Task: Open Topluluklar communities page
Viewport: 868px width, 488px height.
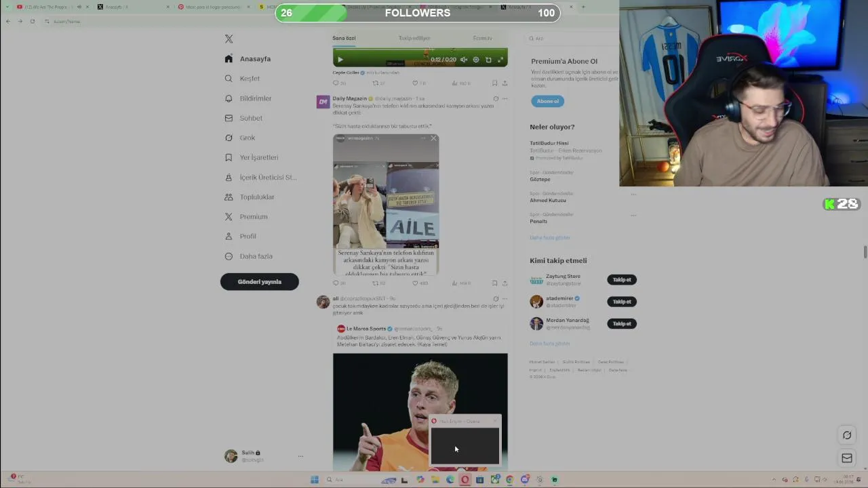Action: pos(250,197)
